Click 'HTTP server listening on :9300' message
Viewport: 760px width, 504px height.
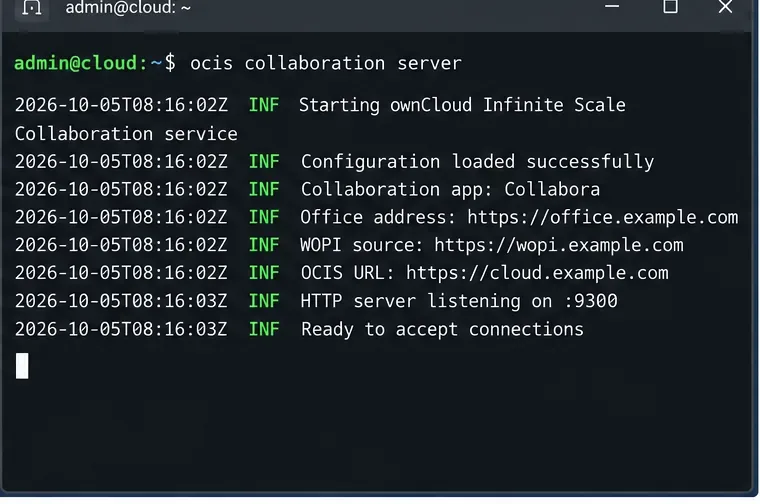click(x=459, y=301)
